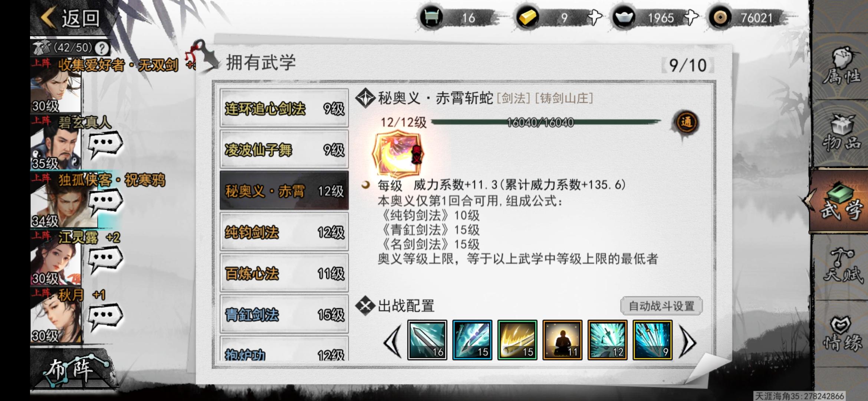The image size is (868, 401).
Task: Click the skill experience progress bar
Action: (x=546, y=122)
